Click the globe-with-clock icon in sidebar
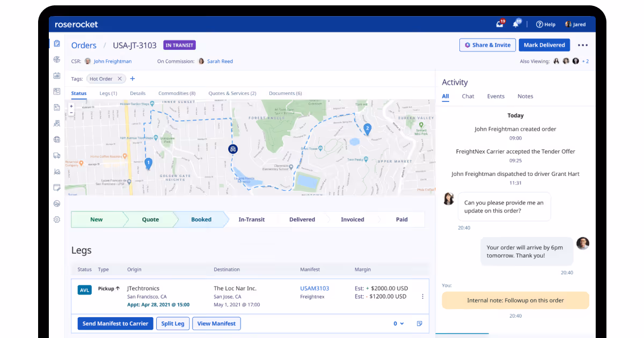The height and width of the screenshot is (338, 644). 57,139
